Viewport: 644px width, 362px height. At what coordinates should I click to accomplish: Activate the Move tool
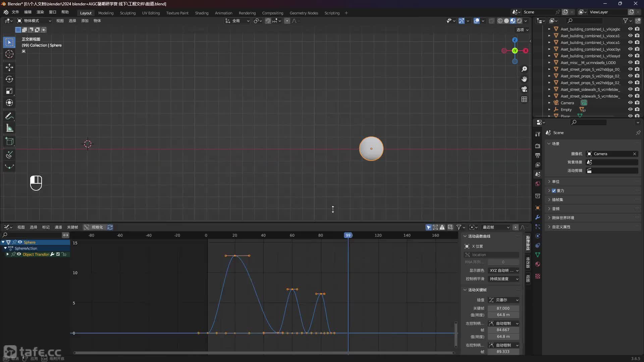pos(9,67)
